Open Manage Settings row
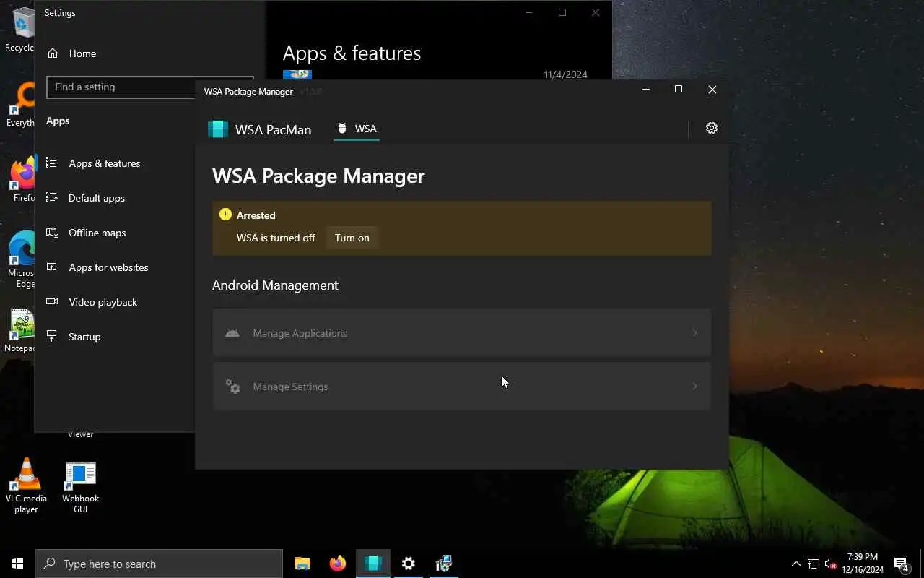 click(x=461, y=387)
